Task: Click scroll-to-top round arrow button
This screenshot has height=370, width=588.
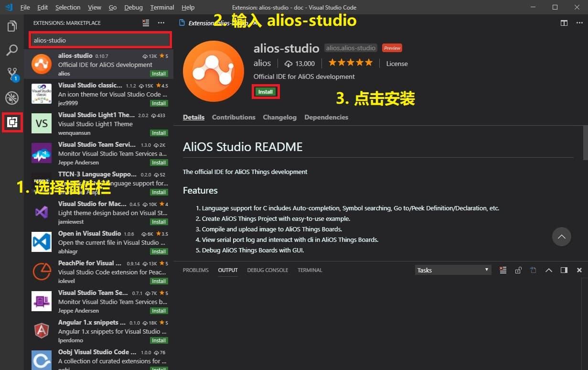Action: pos(562,237)
